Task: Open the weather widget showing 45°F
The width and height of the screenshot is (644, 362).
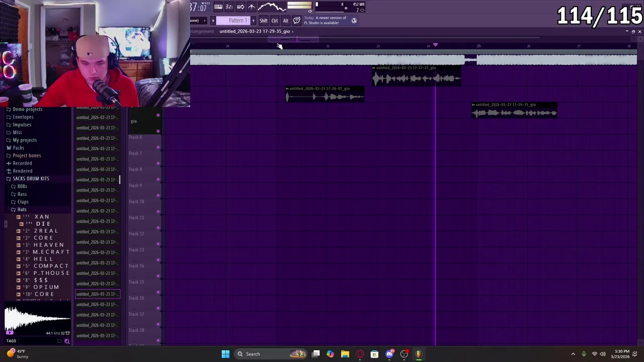Action: point(17,354)
